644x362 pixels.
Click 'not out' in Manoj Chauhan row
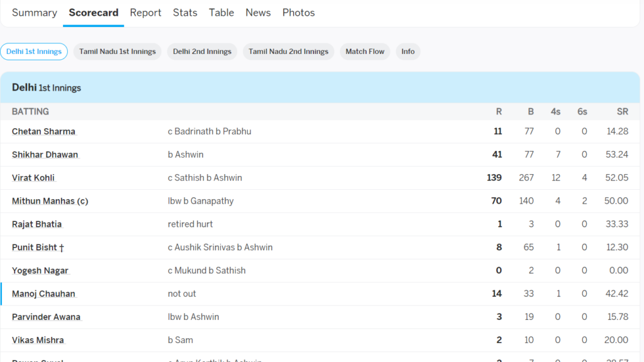pyautogui.click(x=182, y=294)
